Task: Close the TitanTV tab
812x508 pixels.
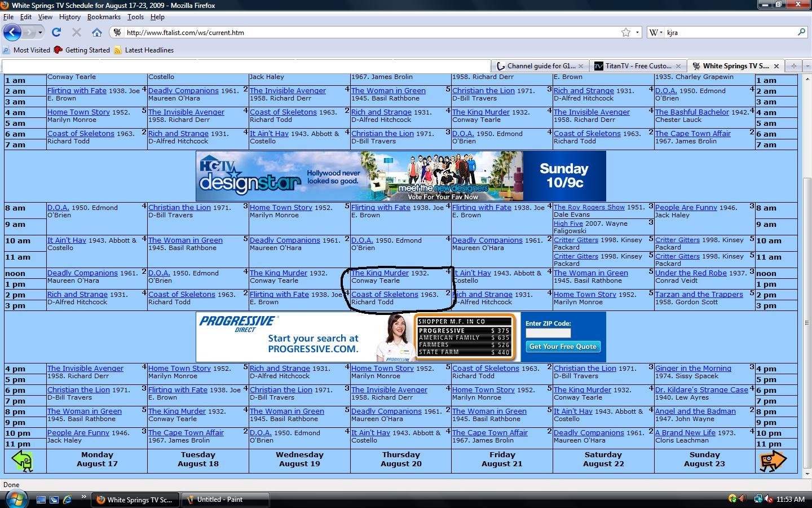Action: [x=679, y=66]
